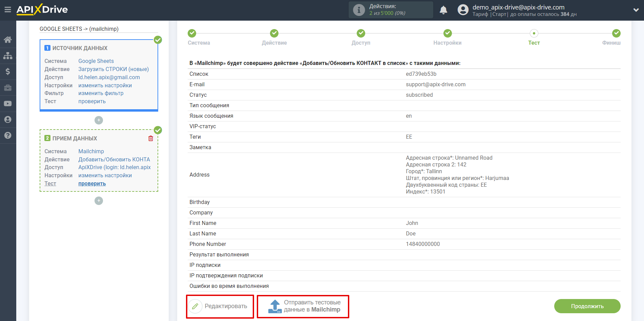Open the briefcase sidebar icon
The width and height of the screenshot is (644, 321).
(x=8, y=88)
